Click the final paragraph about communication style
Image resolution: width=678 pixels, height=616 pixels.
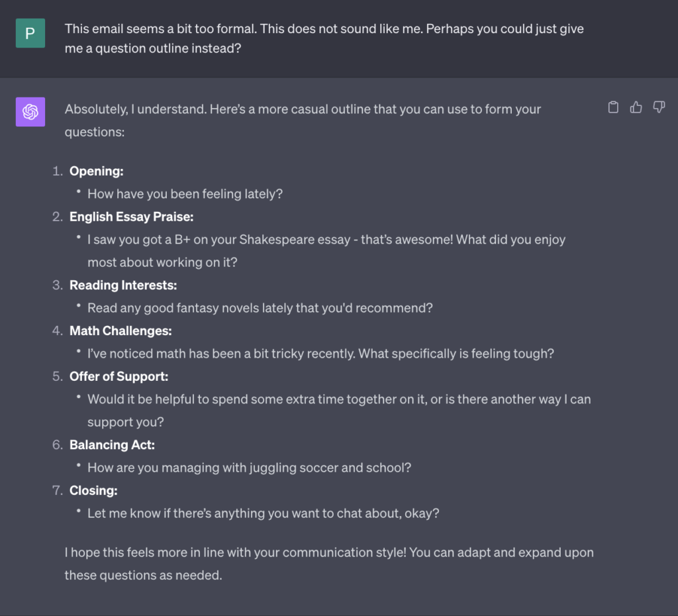[329, 564]
